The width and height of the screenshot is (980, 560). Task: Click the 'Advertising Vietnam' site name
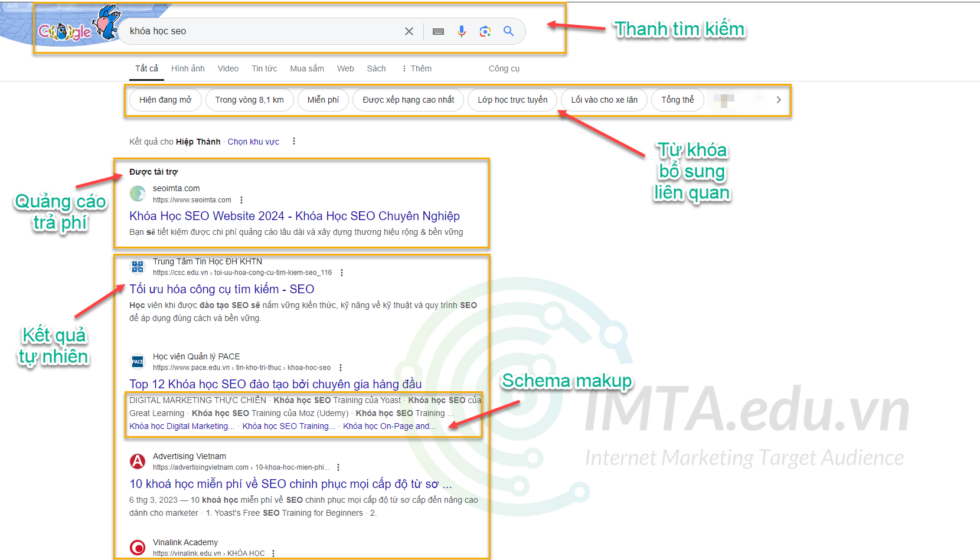point(190,456)
